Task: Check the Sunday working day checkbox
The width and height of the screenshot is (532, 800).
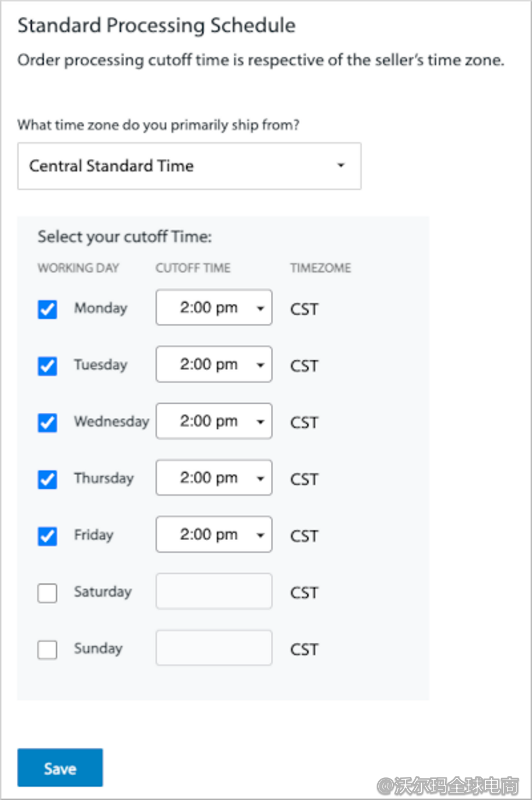Action: [48, 649]
